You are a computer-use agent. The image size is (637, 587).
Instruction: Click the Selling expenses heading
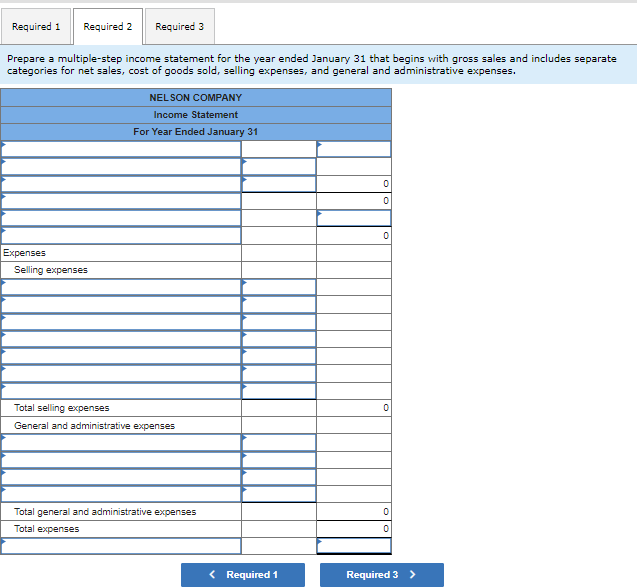pyautogui.click(x=51, y=270)
